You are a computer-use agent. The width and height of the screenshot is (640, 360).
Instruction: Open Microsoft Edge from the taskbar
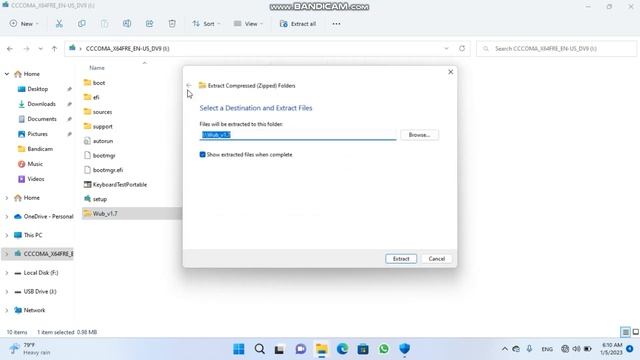[x=342, y=349]
